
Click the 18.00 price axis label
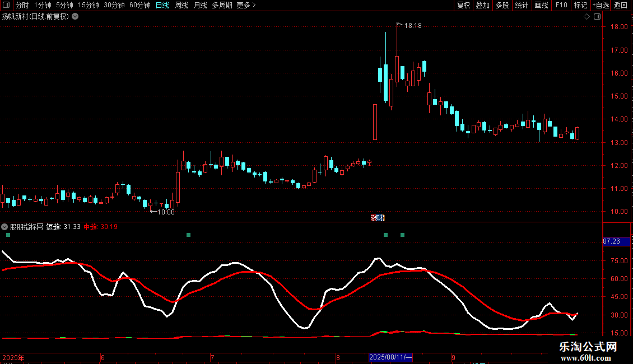coord(619,27)
